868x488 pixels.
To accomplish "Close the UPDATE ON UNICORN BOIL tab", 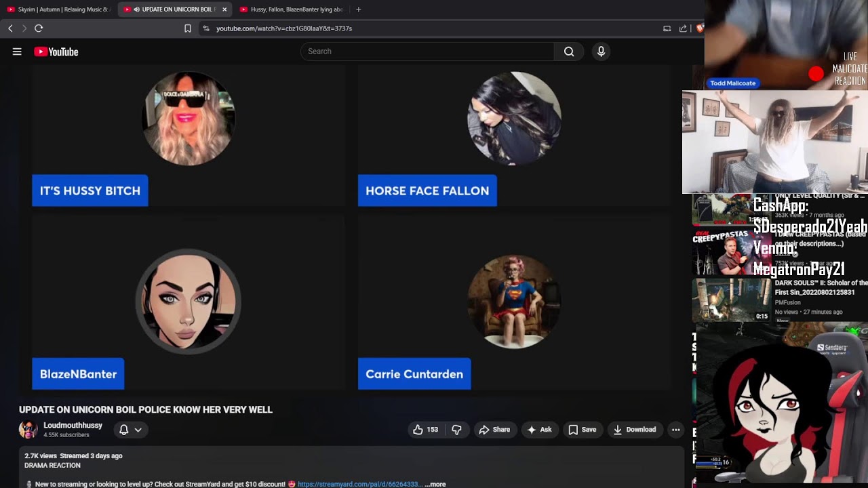I will coord(224,9).
